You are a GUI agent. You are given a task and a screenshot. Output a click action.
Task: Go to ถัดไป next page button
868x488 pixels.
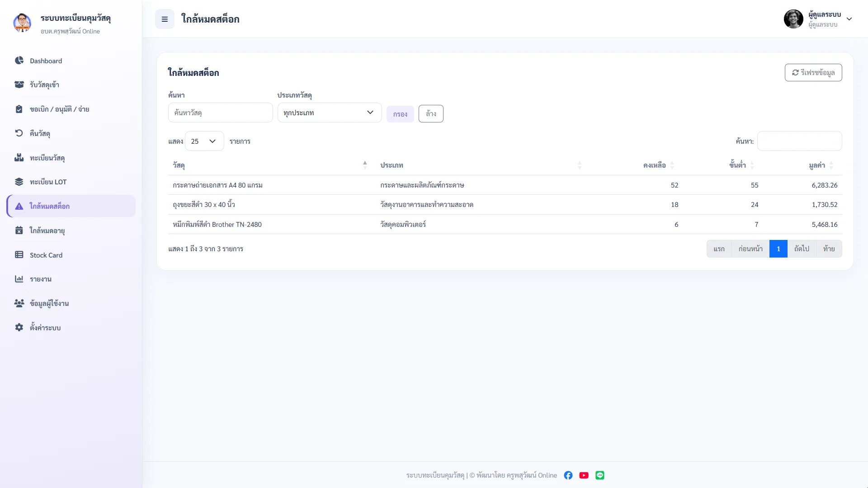pyautogui.click(x=802, y=249)
